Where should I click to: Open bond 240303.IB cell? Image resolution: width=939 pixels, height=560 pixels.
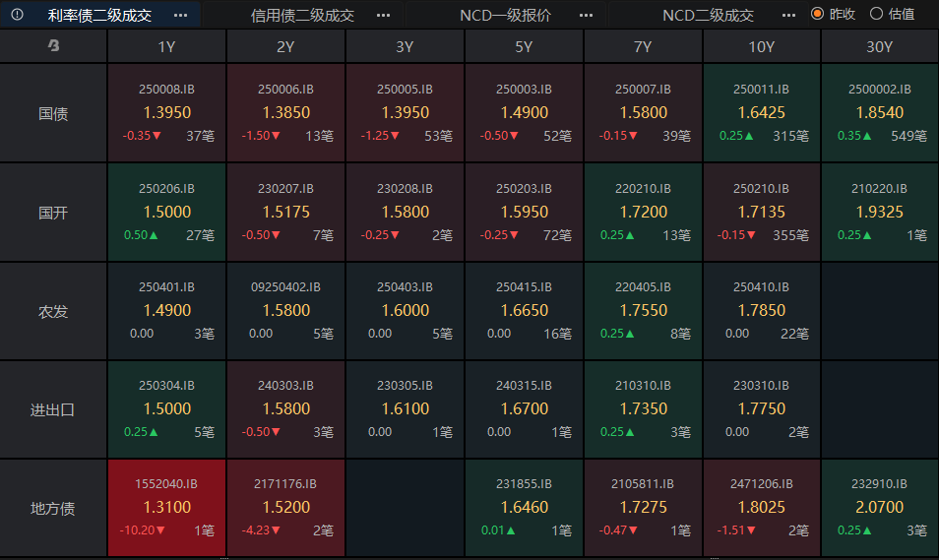(x=285, y=410)
